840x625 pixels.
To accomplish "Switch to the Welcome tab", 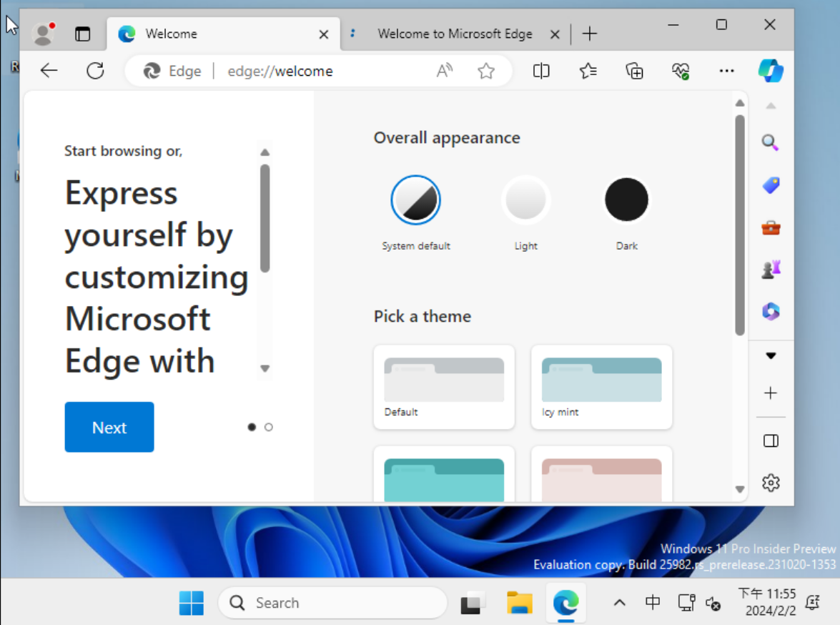I will (x=223, y=34).
